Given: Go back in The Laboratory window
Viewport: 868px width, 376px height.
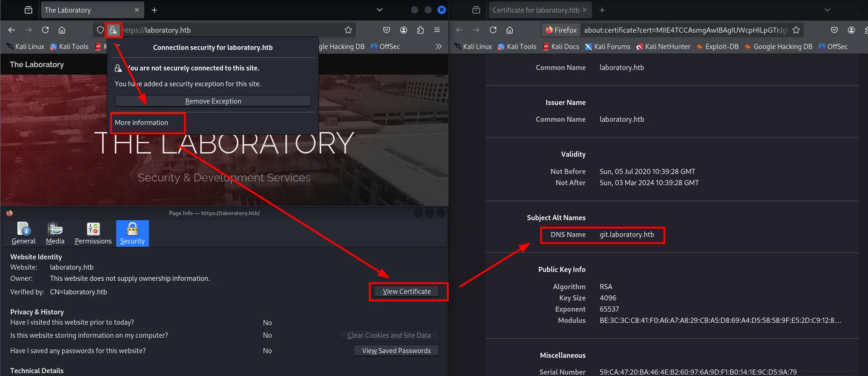Looking at the screenshot, I should (12, 30).
